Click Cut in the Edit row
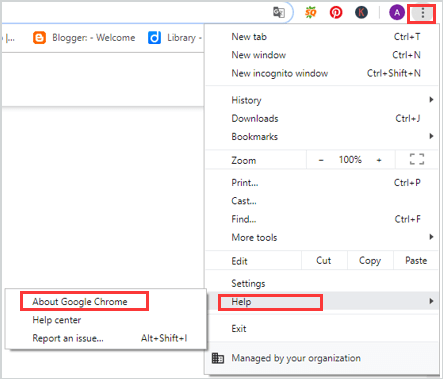 click(324, 260)
